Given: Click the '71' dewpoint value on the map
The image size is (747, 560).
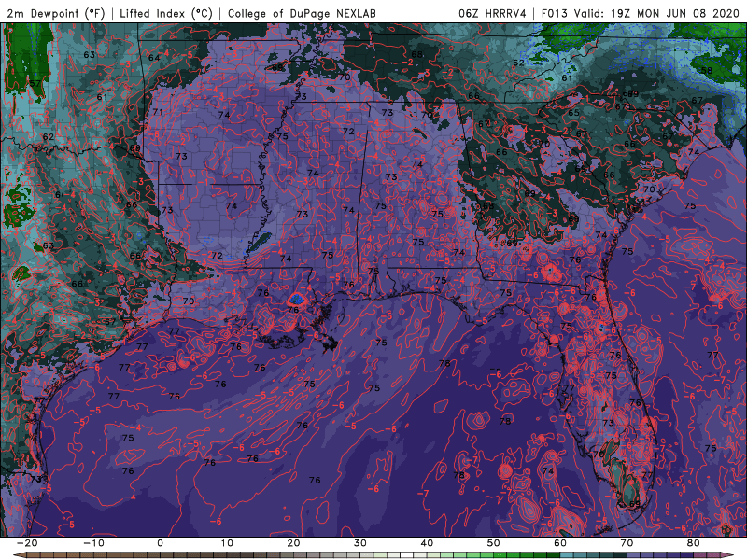Looking at the screenshot, I should pyautogui.click(x=158, y=112).
